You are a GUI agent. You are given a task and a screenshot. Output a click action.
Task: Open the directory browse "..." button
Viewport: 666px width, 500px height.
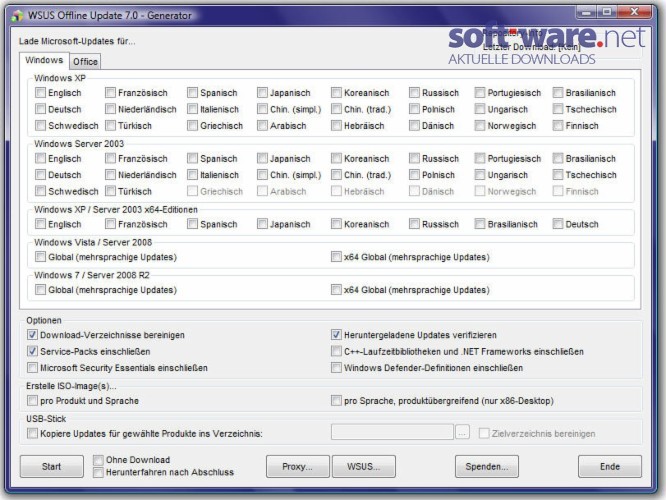pyautogui.click(x=463, y=432)
